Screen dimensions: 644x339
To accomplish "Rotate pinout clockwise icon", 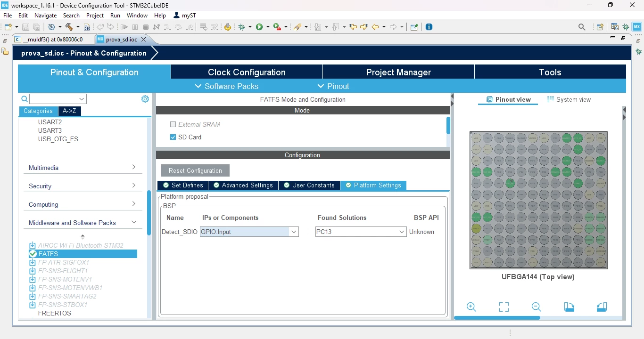I will point(569,307).
